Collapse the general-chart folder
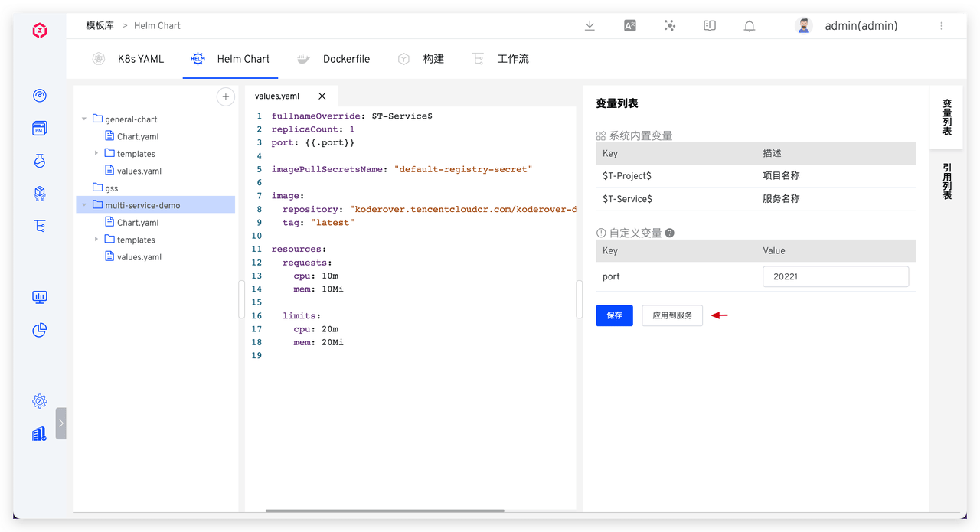980x532 pixels. point(84,119)
